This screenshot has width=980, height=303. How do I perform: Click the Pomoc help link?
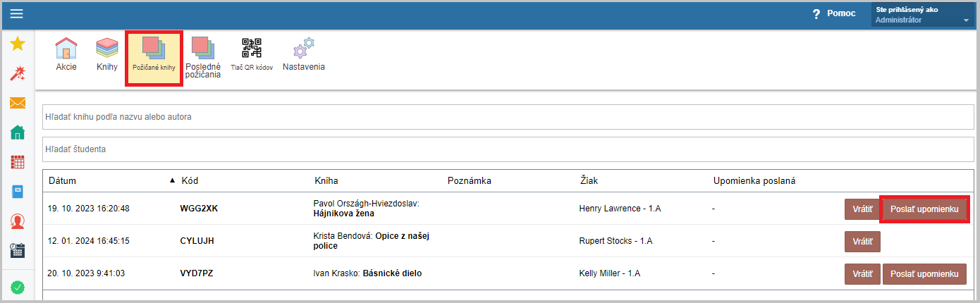click(x=833, y=13)
